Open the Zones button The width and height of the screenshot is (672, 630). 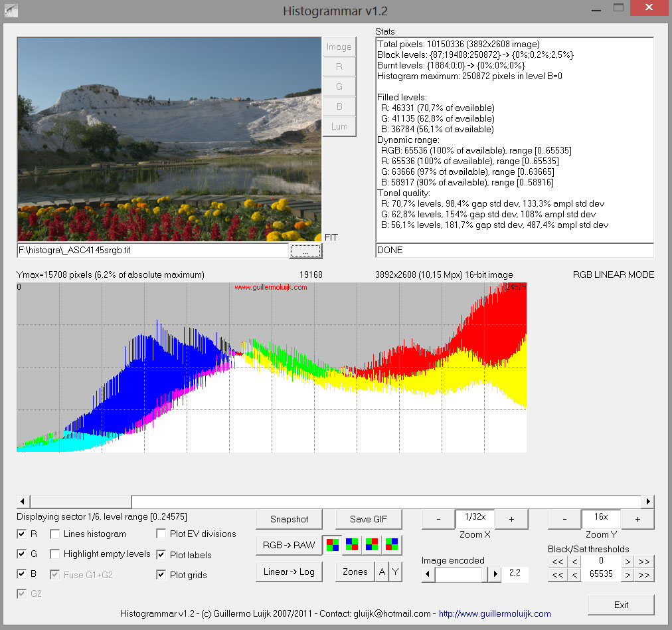point(355,572)
